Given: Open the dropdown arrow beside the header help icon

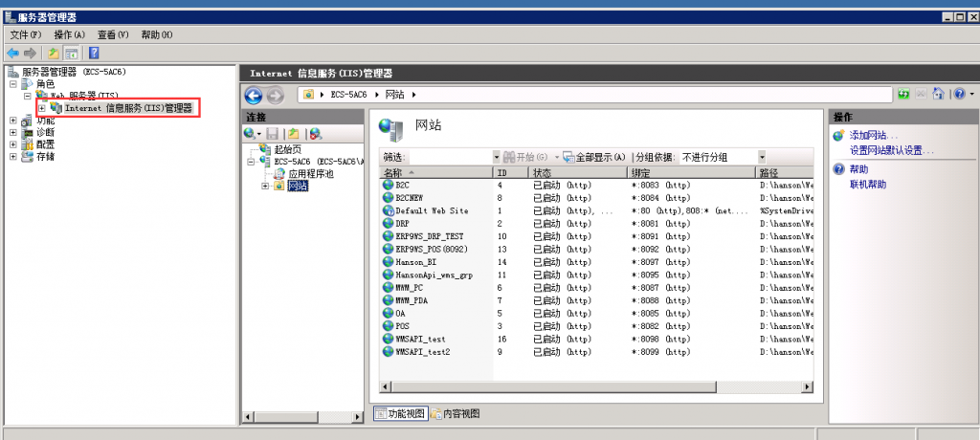Looking at the screenshot, I should [x=972, y=95].
